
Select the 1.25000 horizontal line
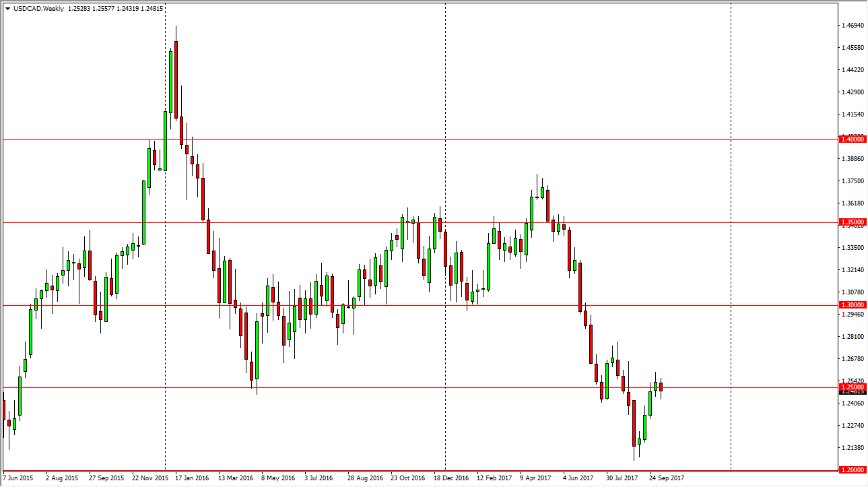[x=404, y=388]
